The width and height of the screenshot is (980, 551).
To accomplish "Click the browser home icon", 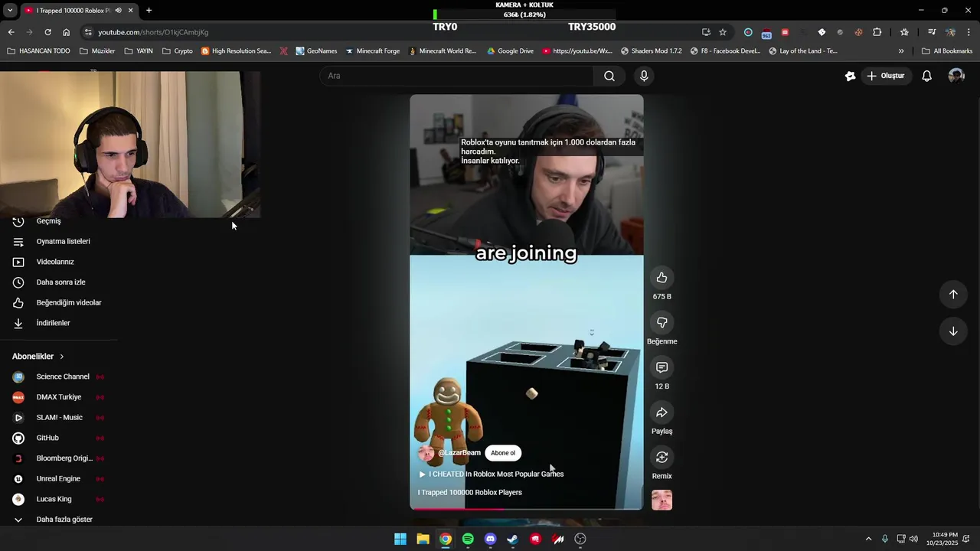I will pyautogui.click(x=66, y=32).
